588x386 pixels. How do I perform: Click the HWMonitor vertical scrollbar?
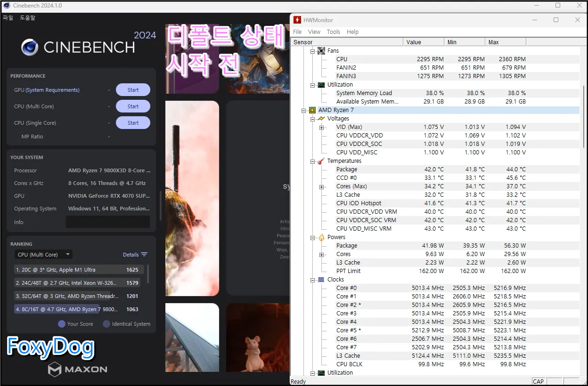(x=584, y=118)
